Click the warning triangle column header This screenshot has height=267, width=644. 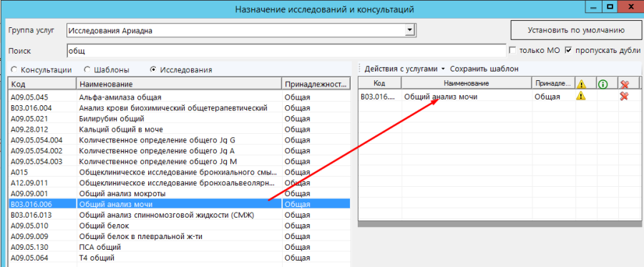(581, 84)
